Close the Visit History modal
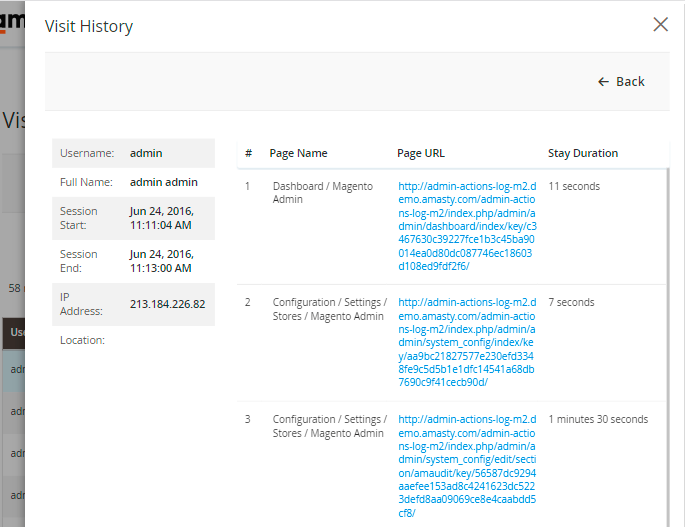This screenshot has width=685, height=527. pyautogui.click(x=660, y=25)
